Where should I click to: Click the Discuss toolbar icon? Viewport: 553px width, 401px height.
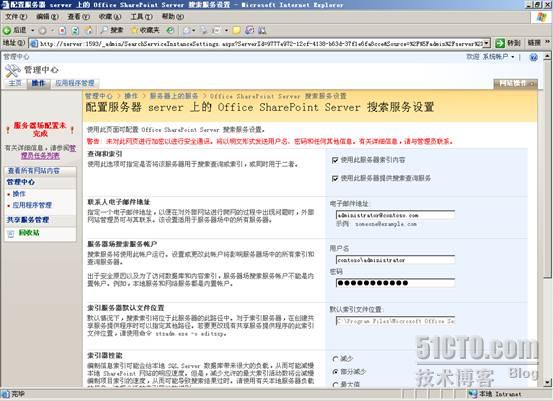pos(236,31)
